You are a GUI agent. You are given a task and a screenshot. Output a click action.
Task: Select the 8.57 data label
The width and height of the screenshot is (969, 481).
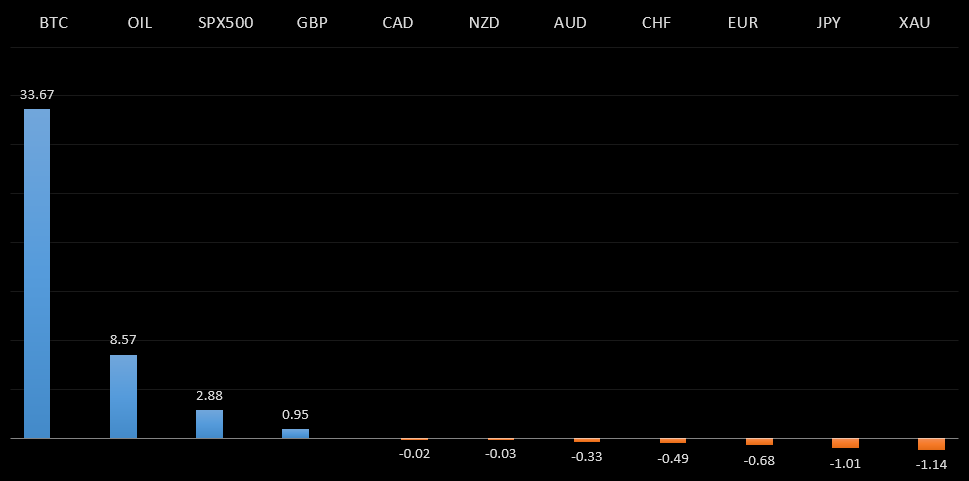(x=123, y=340)
